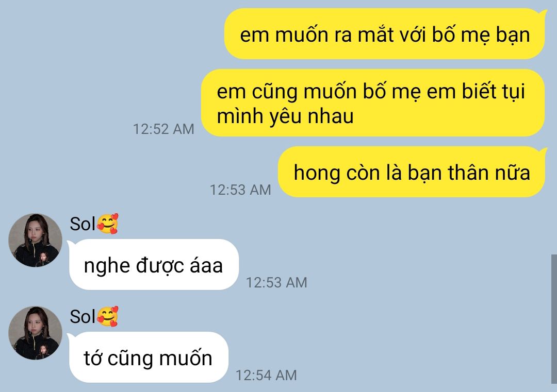Open sender name 'Sol' above 'nghe được áaa'
557x392 pixels.
click(x=83, y=224)
